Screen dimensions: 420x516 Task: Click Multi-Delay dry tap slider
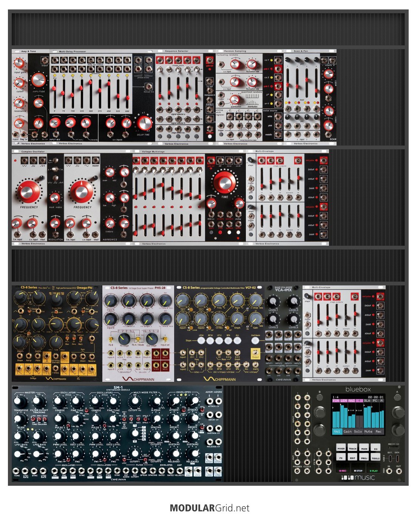pyautogui.click(x=55, y=93)
